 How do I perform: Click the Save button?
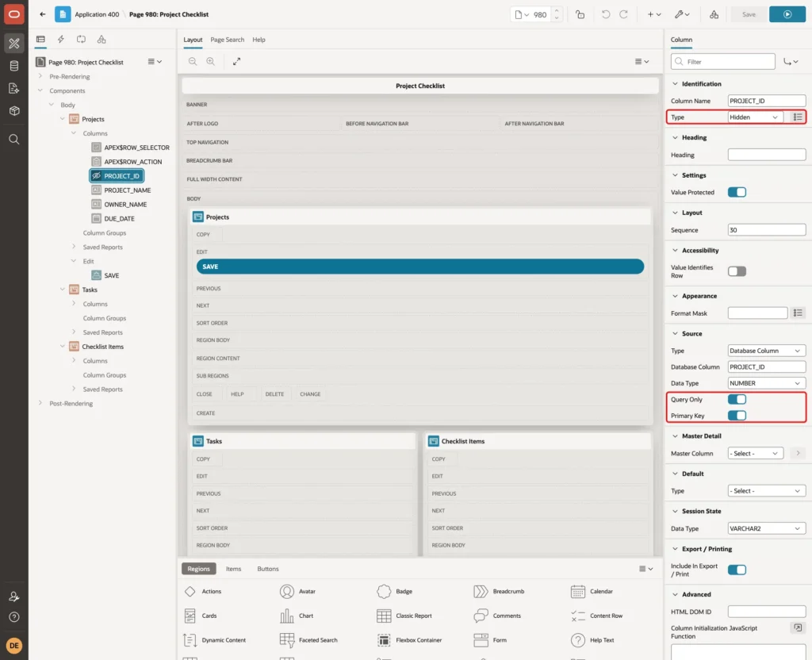[x=749, y=14]
